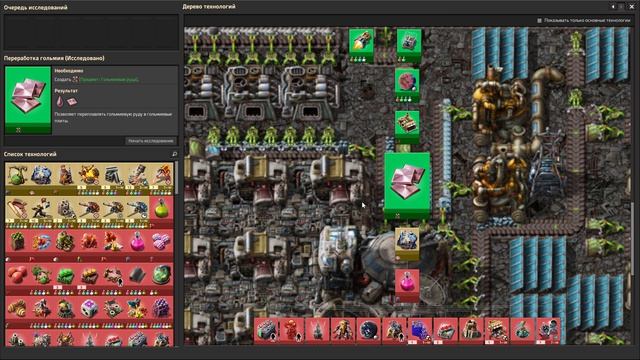Select the running engineer technology in list
Viewport: 640px width, 360px height.
pyautogui.click(x=41, y=211)
